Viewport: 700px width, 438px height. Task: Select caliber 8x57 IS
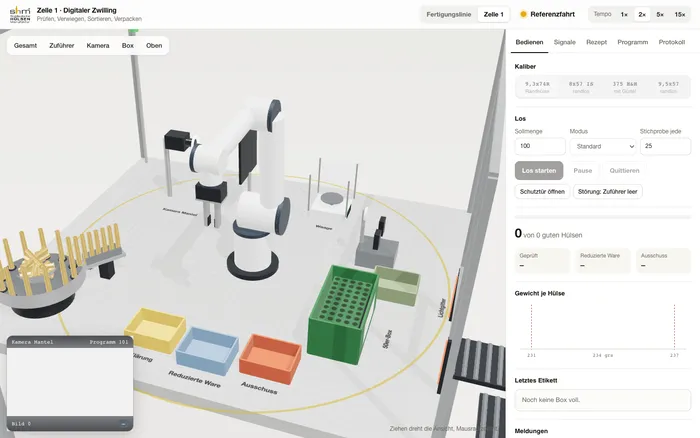coord(581,87)
